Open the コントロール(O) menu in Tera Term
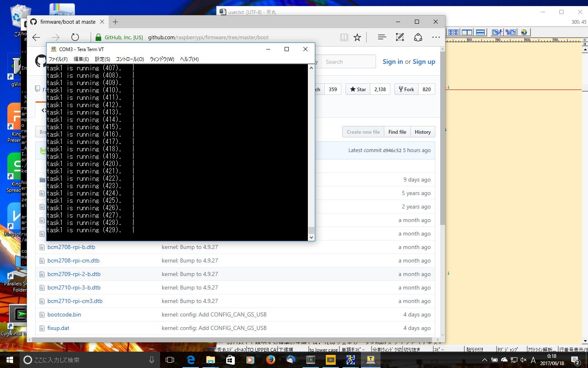The image size is (588, 368). coord(130,59)
